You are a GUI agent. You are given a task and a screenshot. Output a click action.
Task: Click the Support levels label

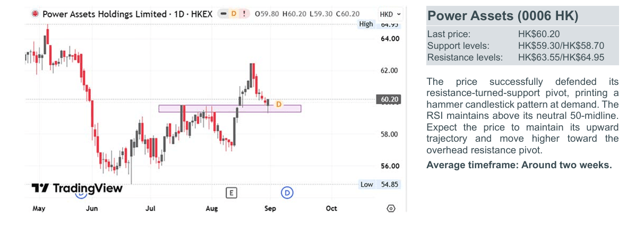[458, 46]
